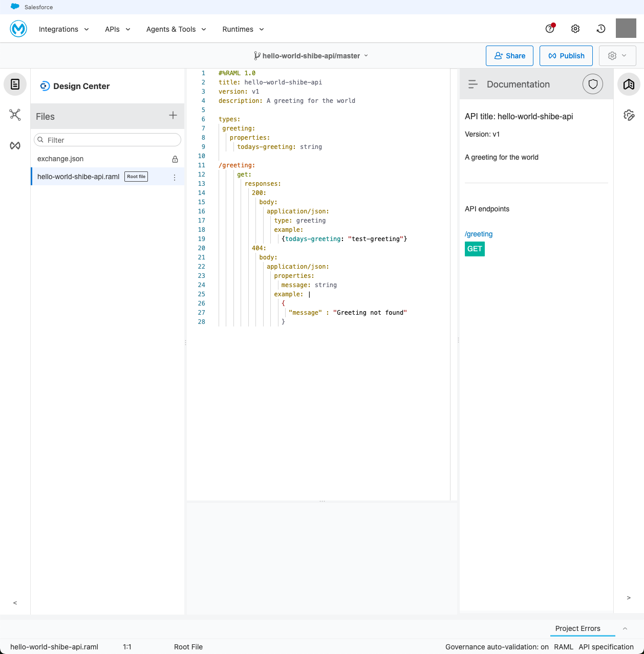This screenshot has width=644, height=654.
Task: Add a new file with plus icon
Action: pos(173,116)
